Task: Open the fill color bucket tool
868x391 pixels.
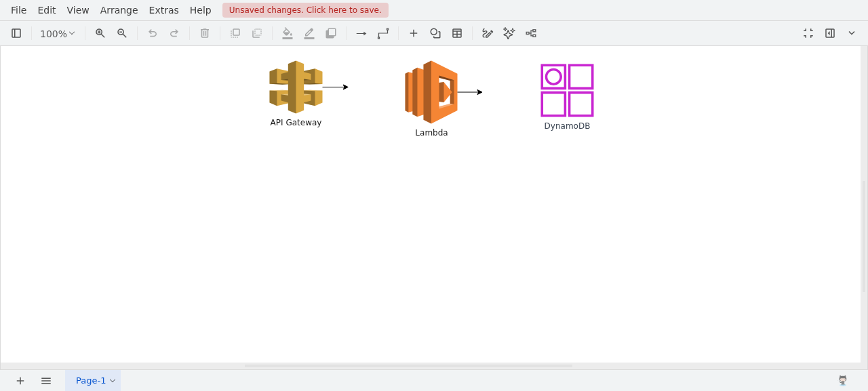Action: pos(288,33)
